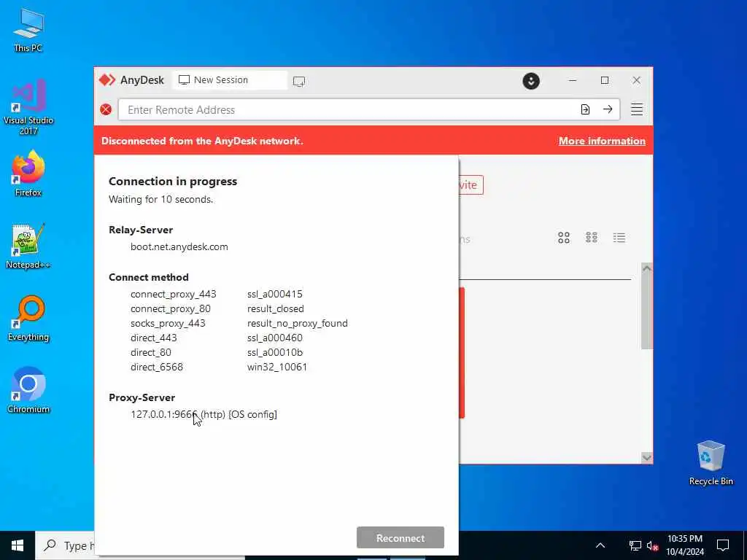Click the direct_6568 method entry

pos(157,367)
